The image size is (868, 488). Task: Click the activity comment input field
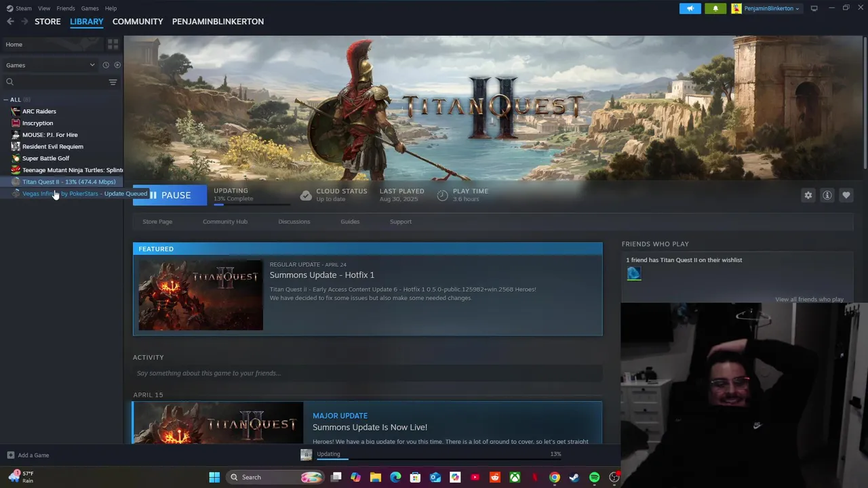(368, 373)
